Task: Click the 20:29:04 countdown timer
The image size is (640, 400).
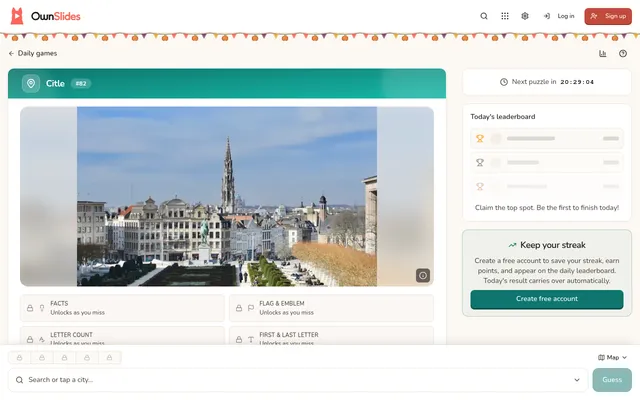Action: tap(577, 82)
